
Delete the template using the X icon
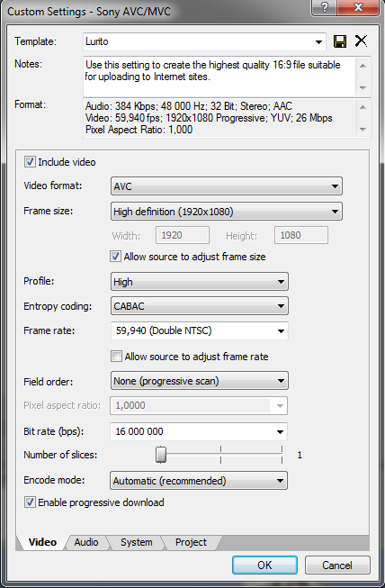(x=361, y=41)
